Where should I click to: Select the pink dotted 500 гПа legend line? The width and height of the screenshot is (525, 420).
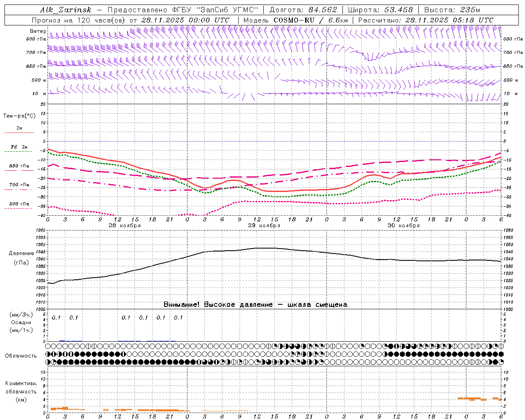(19, 208)
